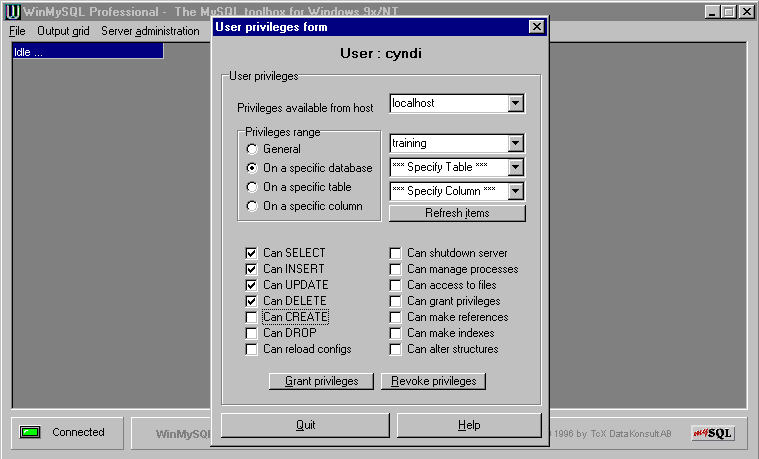
Task: Enable Can make indexes checkbox
Action: pos(395,333)
